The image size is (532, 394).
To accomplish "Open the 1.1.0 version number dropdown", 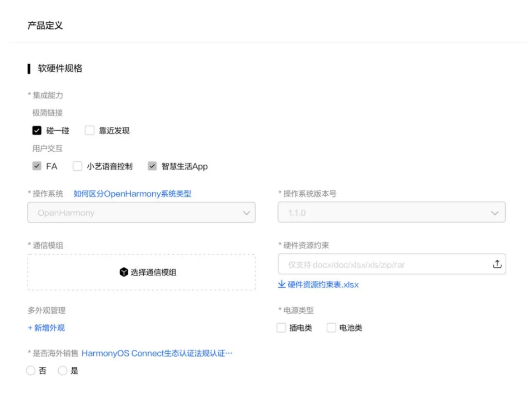I will tap(391, 212).
